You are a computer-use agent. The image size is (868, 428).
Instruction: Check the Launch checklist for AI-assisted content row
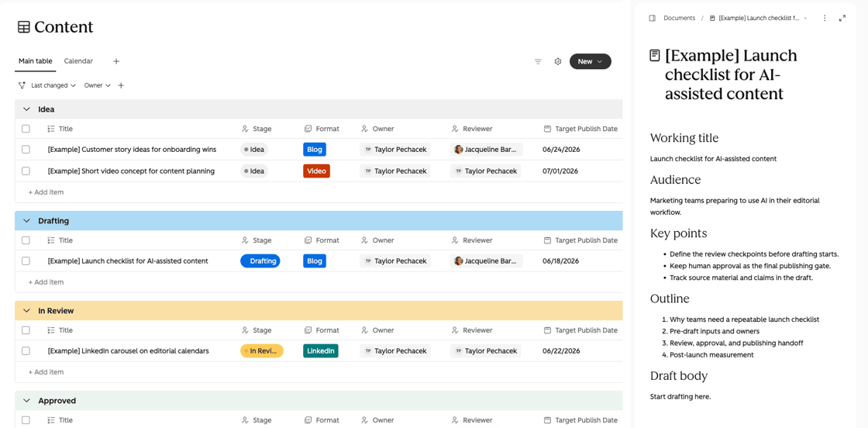[26, 261]
